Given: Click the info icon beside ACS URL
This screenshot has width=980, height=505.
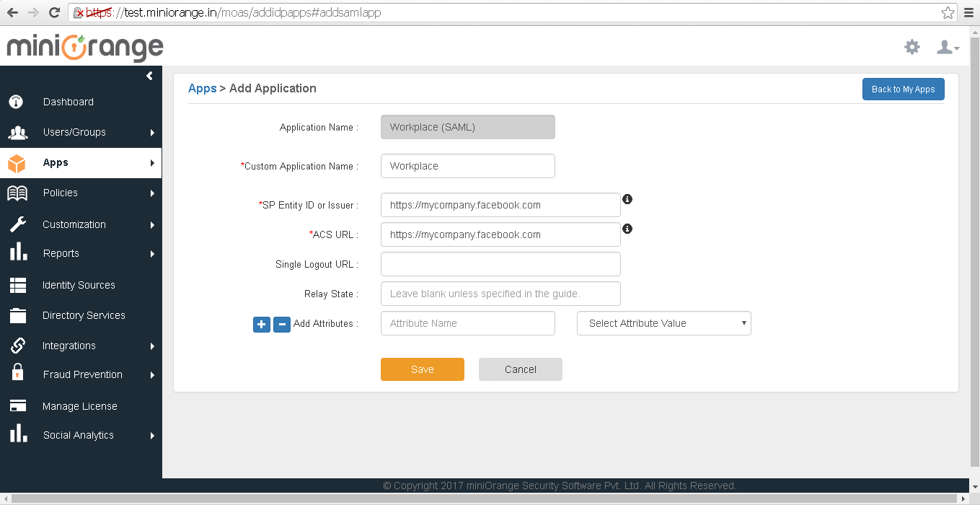Looking at the screenshot, I should 627,229.
